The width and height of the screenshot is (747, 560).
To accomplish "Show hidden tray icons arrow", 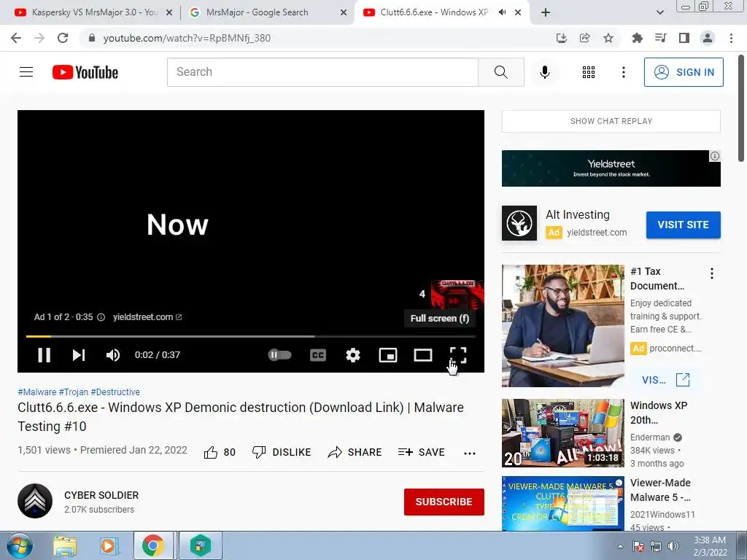I will coord(620,546).
